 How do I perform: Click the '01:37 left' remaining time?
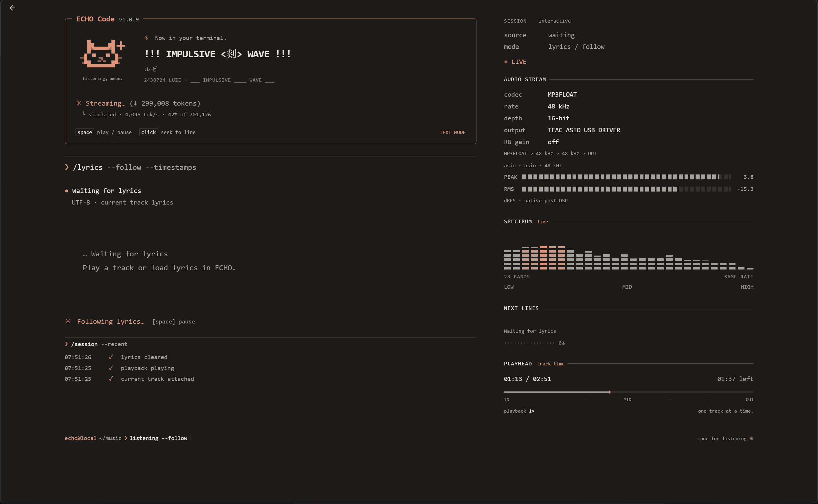click(735, 379)
